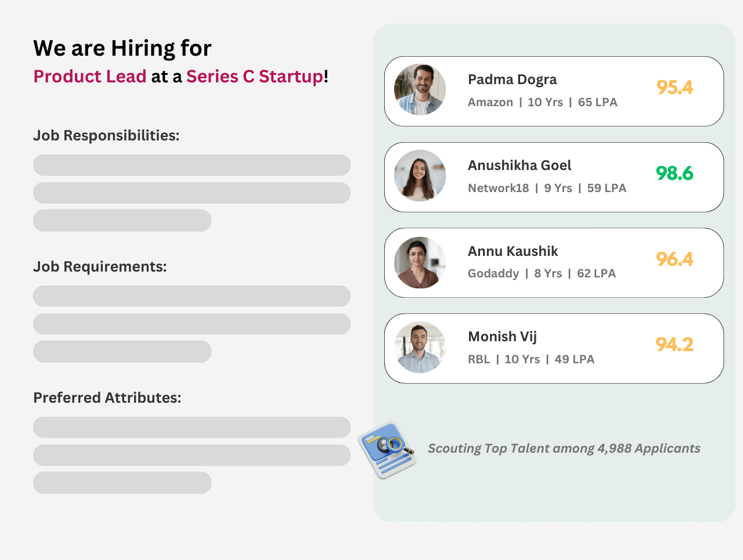The width and height of the screenshot is (743, 560).
Task: Click Anushikha Goel's profile photo
Action: pyautogui.click(x=420, y=176)
